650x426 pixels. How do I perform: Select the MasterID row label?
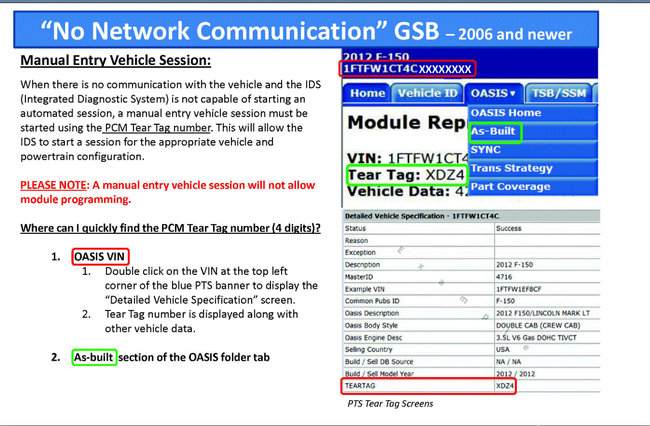pyautogui.click(x=359, y=277)
